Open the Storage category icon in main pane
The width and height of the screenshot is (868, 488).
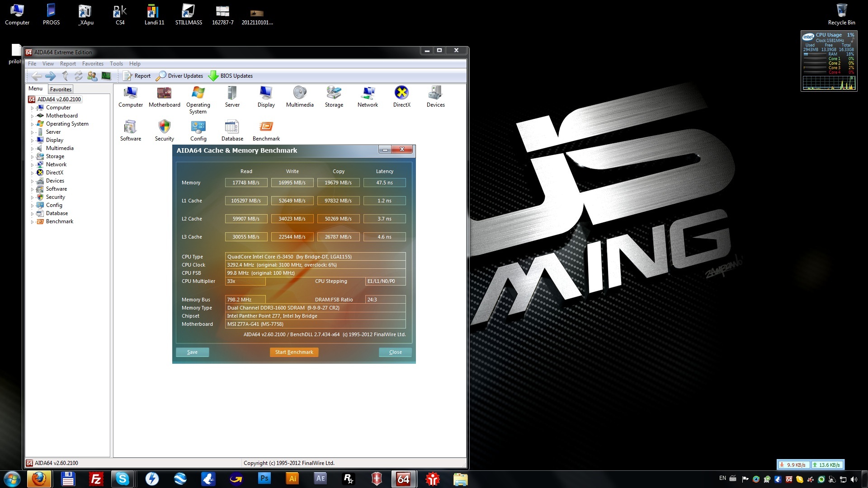[x=334, y=96]
